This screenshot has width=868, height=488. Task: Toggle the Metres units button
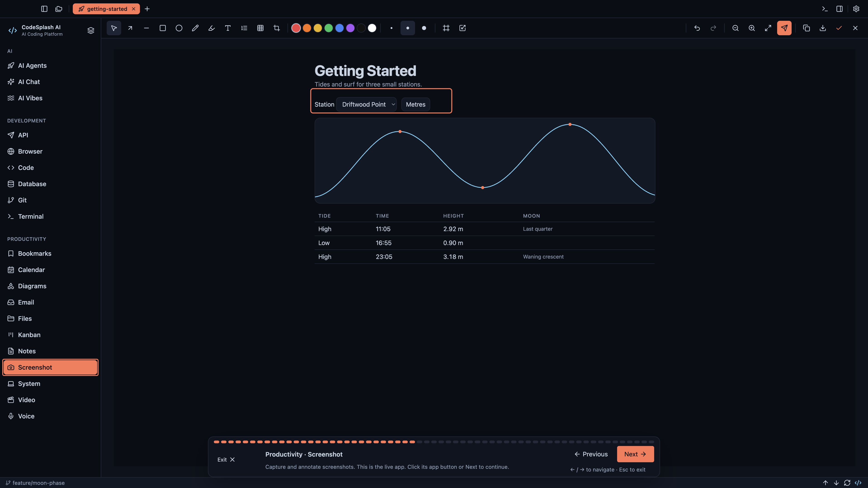coord(415,104)
